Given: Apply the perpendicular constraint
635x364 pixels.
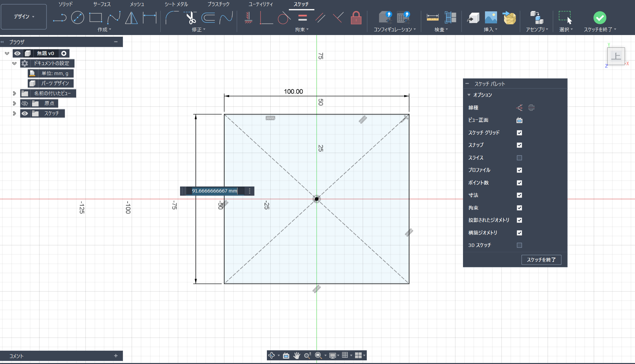Looking at the screenshot, I should 338,18.
